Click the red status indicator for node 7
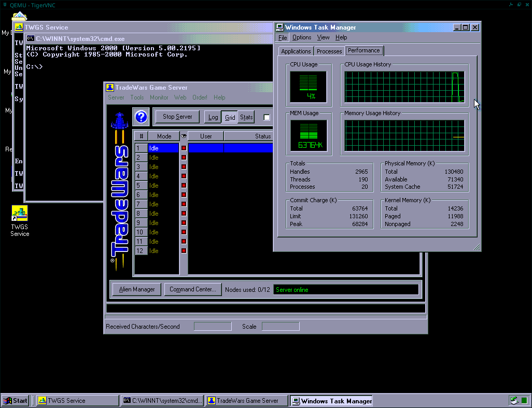Image resolution: width=532 pixels, height=408 pixels. click(x=184, y=204)
